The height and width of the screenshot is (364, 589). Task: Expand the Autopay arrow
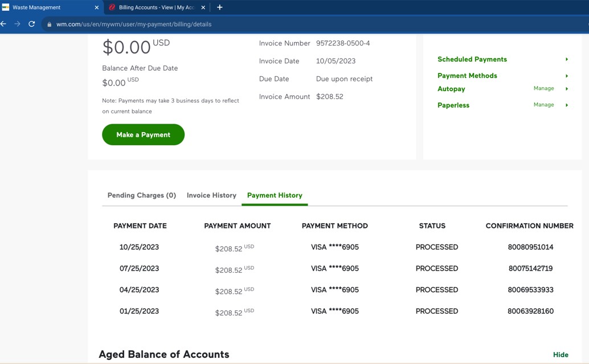566,89
